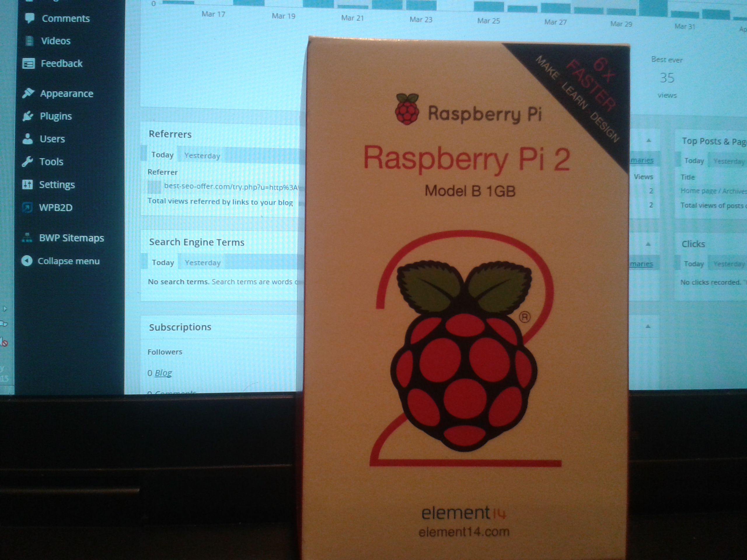Click the Top Posts & Pages heading
747x560 pixels.
pyautogui.click(x=714, y=141)
